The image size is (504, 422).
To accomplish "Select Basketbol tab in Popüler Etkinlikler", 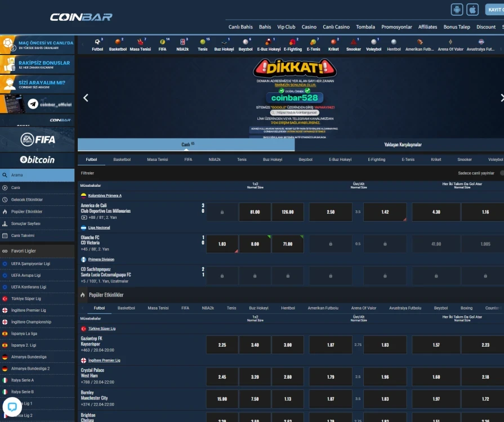I will coord(126,308).
